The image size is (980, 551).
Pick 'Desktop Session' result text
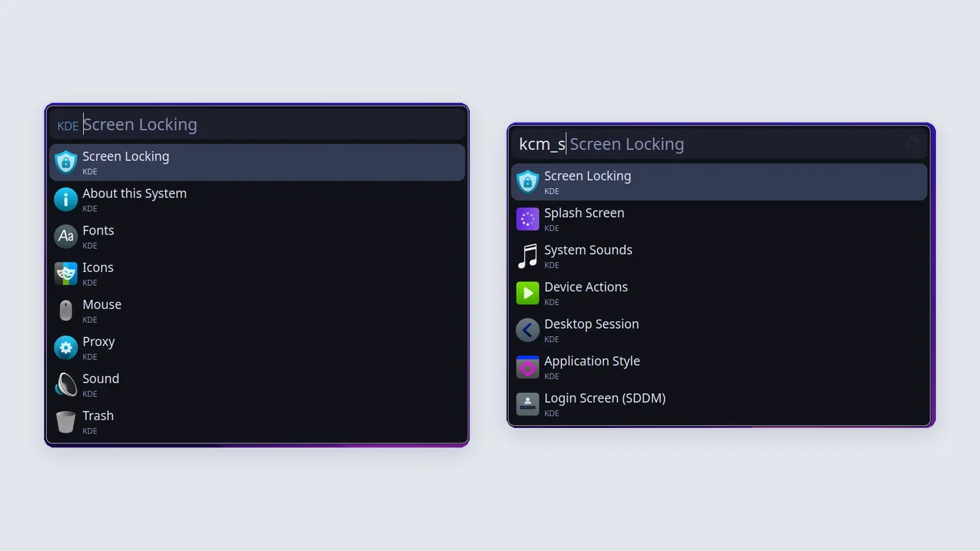[x=592, y=324]
